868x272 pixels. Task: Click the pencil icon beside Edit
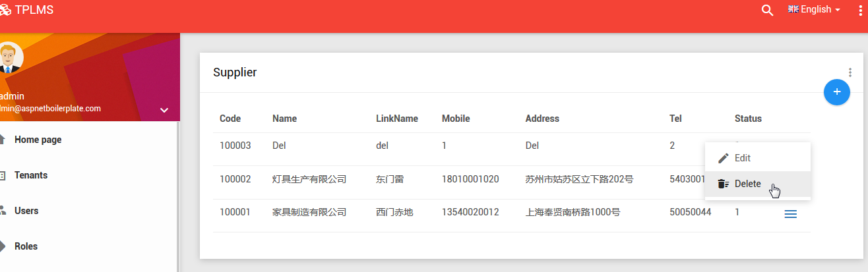[x=724, y=158]
